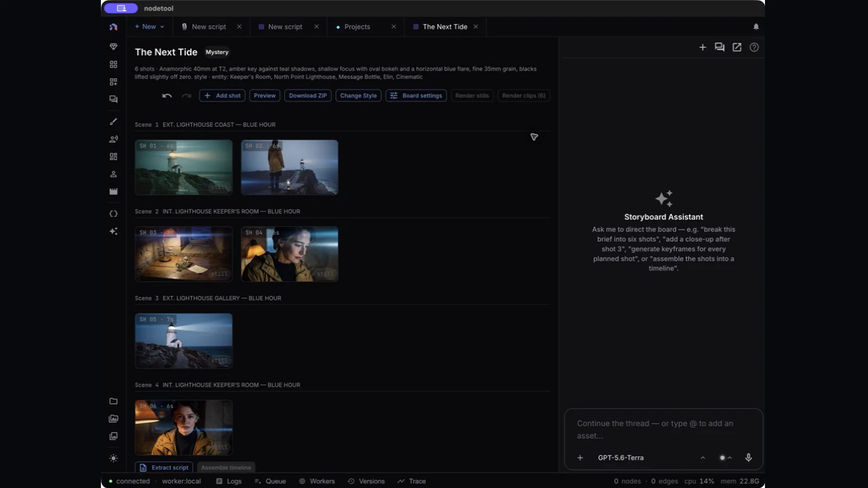Viewport: 868px width, 488px height.
Task: Open the person icon in left sidebar
Action: pos(113,174)
